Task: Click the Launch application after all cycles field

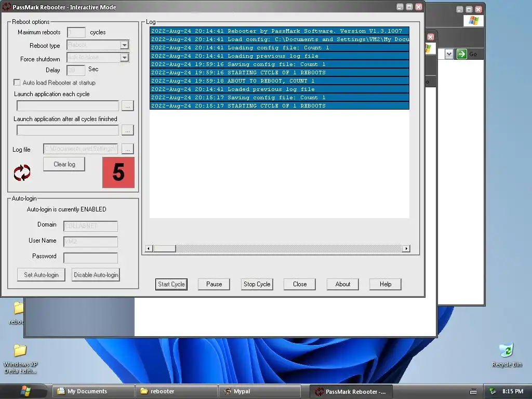Action: click(x=68, y=130)
